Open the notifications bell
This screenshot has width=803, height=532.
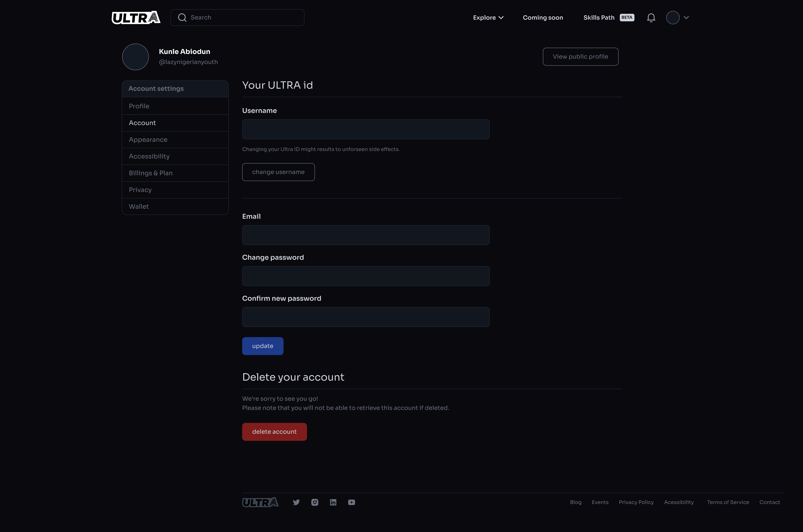click(x=651, y=18)
